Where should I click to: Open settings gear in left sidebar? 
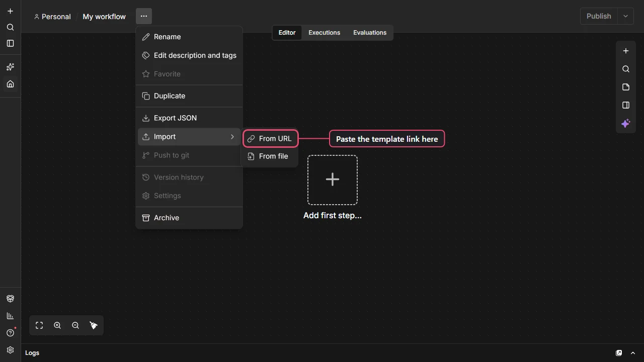10,350
